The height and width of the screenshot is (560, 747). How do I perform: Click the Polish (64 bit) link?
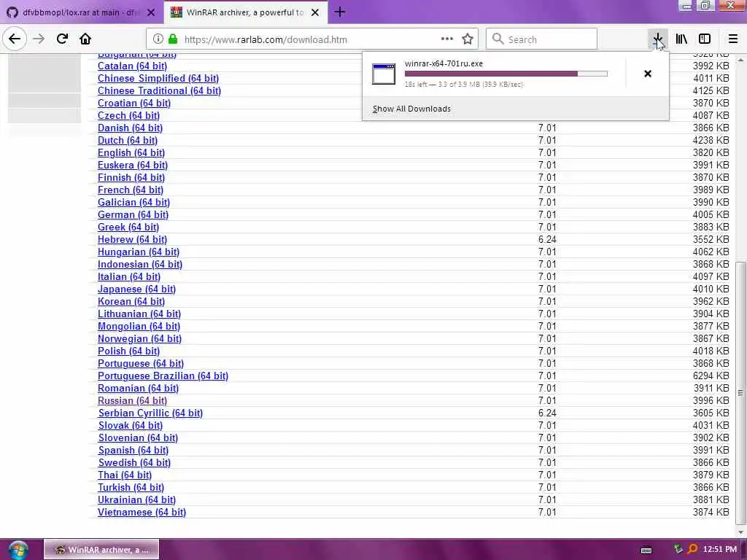[x=128, y=351]
